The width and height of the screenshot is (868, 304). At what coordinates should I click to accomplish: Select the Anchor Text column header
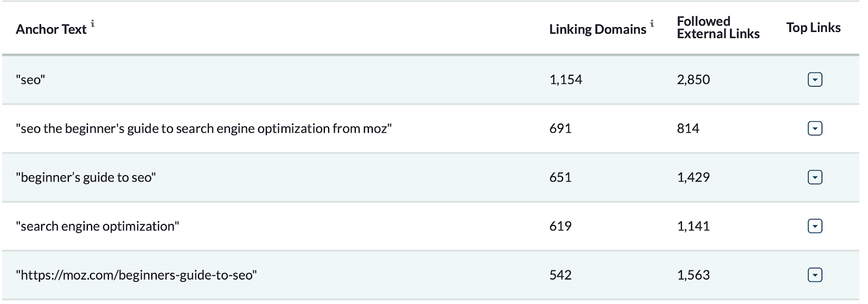(51, 29)
